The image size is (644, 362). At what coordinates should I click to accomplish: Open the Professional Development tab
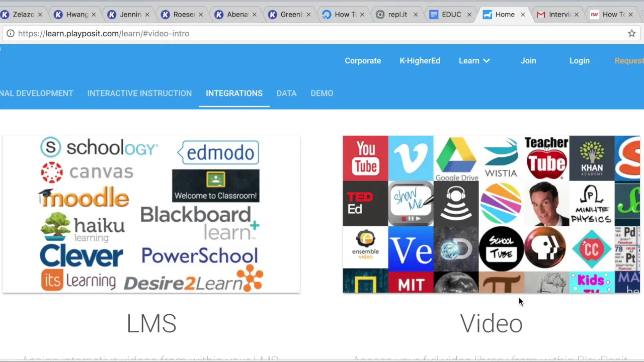tap(36, 94)
